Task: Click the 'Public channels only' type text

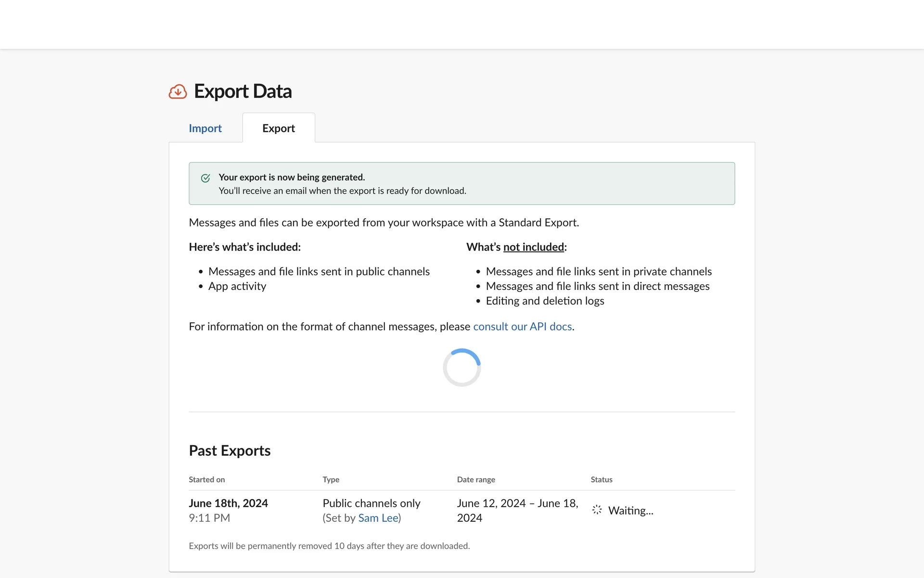Action: click(x=371, y=503)
